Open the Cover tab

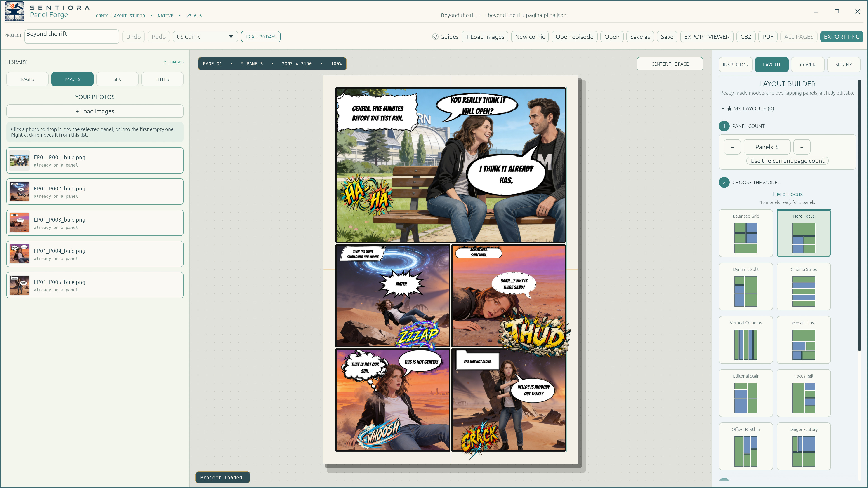pyautogui.click(x=808, y=65)
